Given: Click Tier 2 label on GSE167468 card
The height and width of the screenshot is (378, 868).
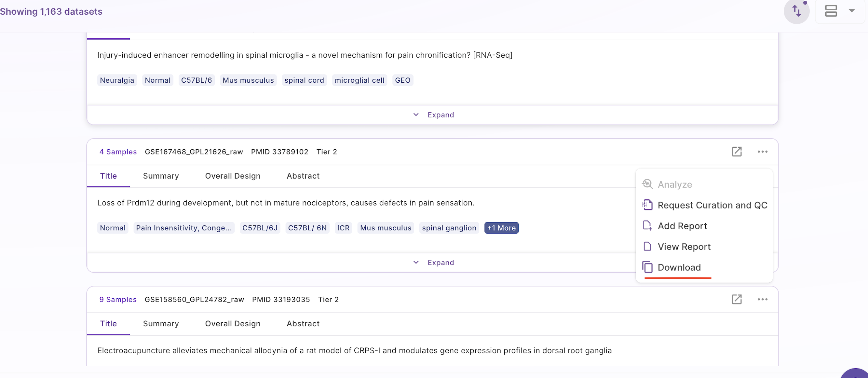Looking at the screenshot, I should 327,152.
